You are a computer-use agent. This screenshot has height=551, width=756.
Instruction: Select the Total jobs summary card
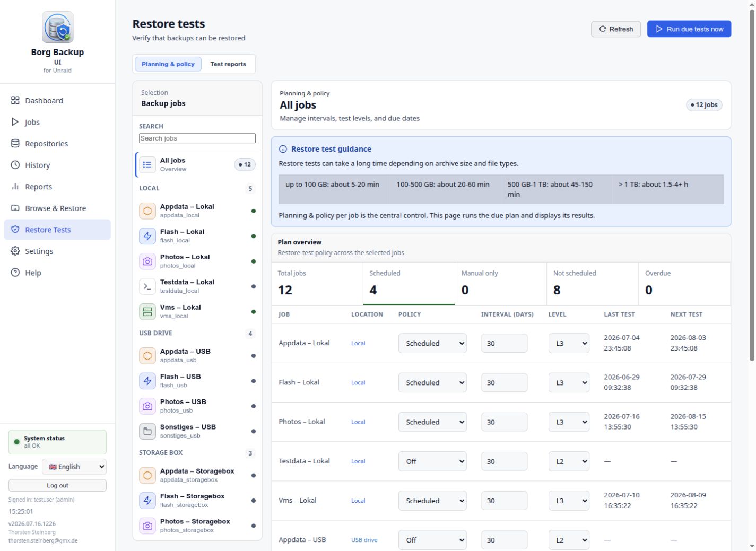[317, 284]
